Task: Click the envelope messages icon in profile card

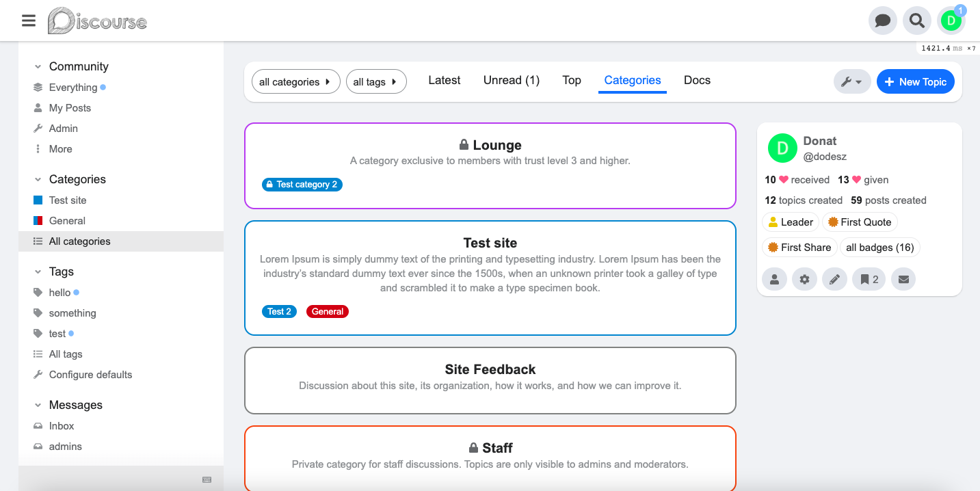Action: pos(903,279)
